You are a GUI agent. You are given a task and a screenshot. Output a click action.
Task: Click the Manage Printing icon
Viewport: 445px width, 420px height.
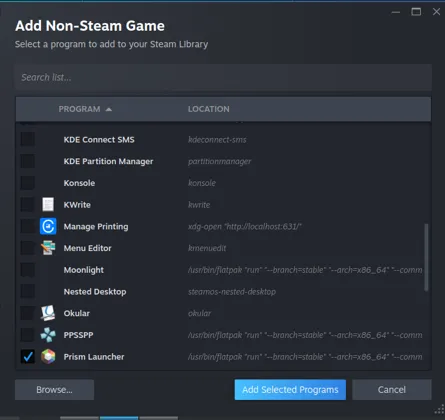[48, 226]
